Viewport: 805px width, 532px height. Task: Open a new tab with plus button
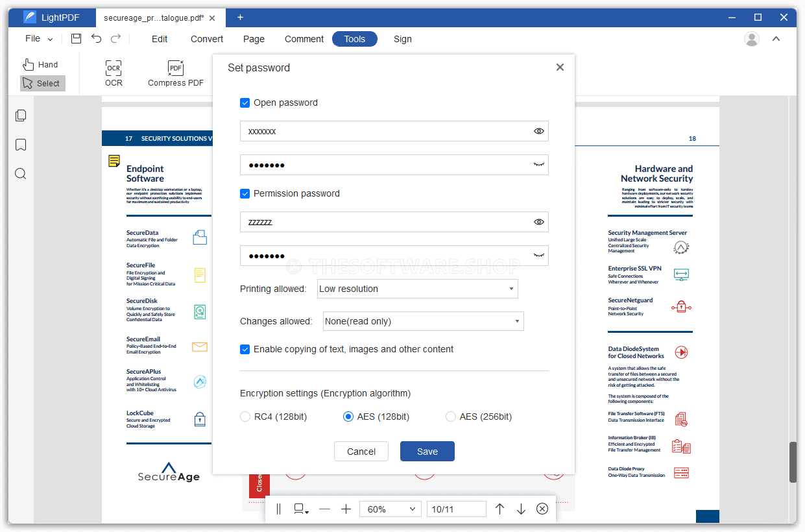pyautogui.click(x=240, y=18)
